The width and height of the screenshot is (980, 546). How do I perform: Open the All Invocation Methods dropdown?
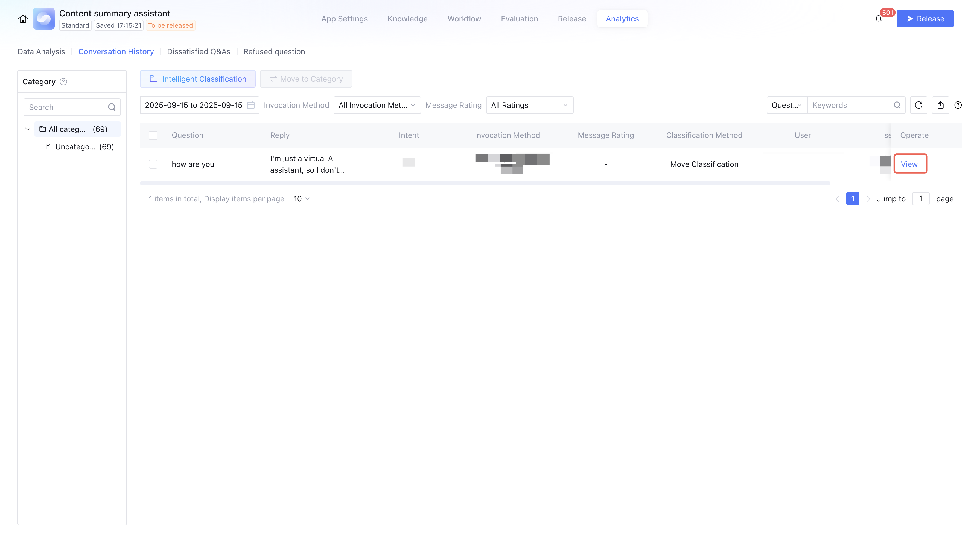[377, 105]
